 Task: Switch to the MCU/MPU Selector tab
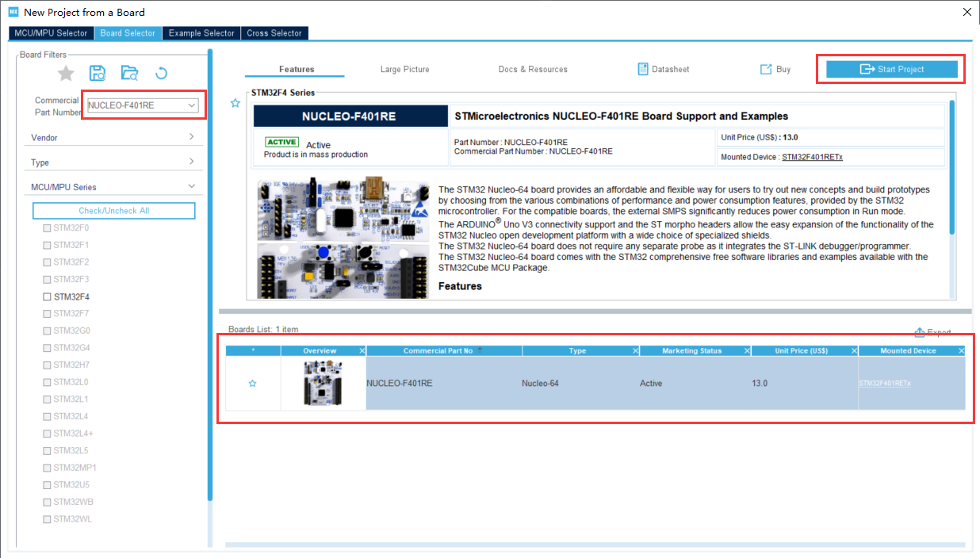(x=51, y=33)
